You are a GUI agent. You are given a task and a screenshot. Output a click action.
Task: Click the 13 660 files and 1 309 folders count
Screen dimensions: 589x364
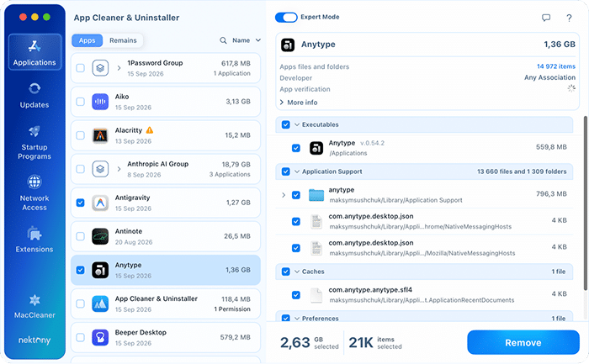(x=522, y=171)
